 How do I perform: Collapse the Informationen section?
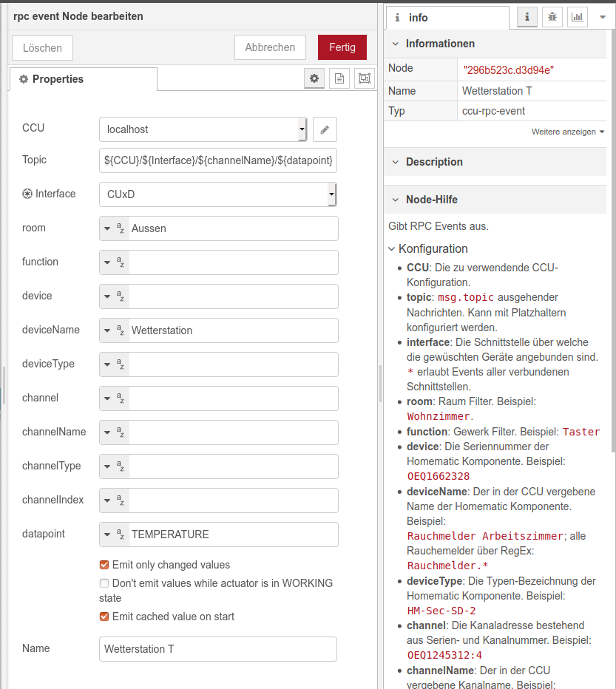coord(396,44)
